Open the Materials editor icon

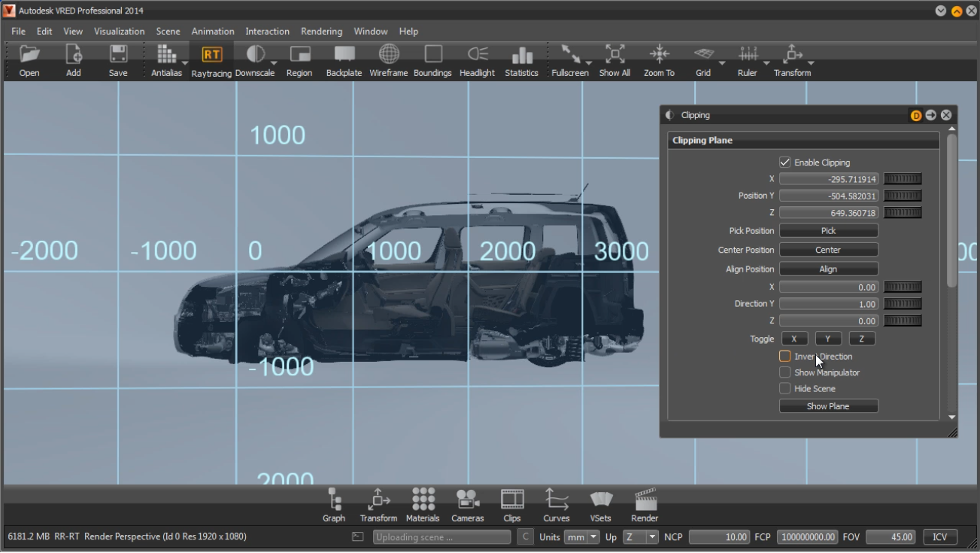tap(423, 500)
